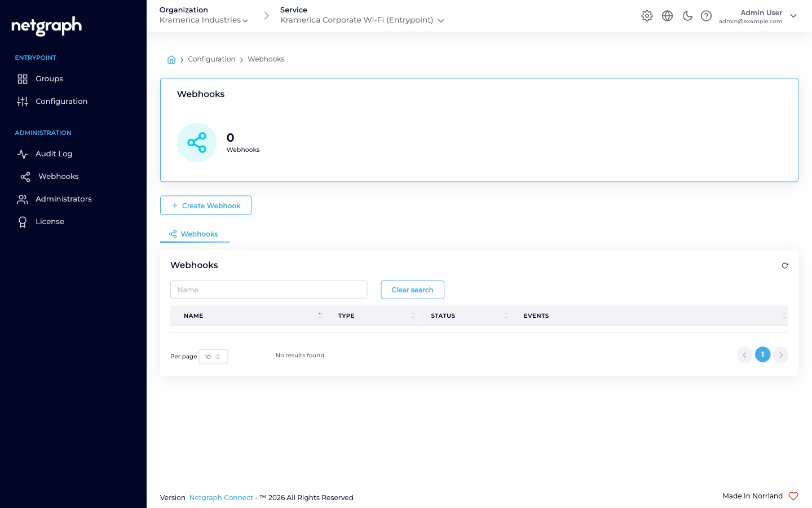Viewport: 812px width, 508px height.
Task: Open the Netgraph Connect footer link
Action: (x=221, y=498)
